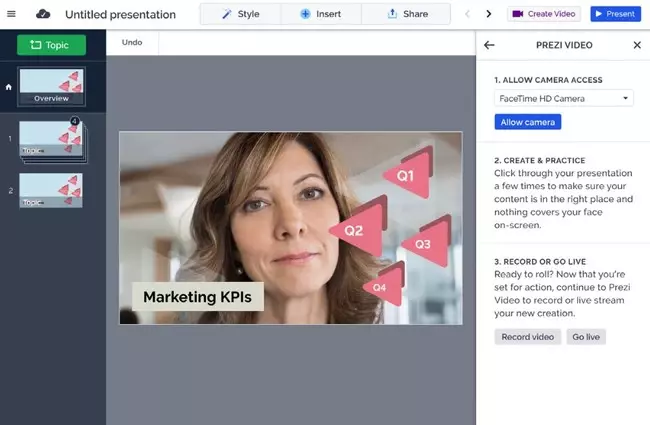Start the presentation with Present
The height and width of the screenshot is (425, 650).
(x=615, y=14)
